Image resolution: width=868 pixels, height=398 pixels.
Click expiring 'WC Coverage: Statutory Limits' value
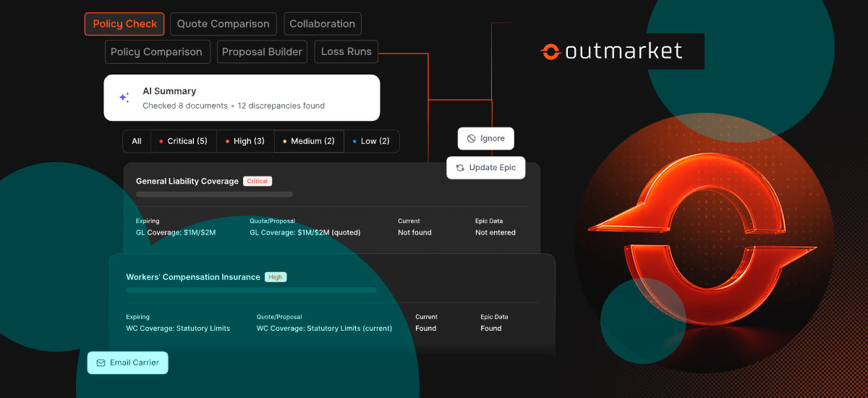178,328
